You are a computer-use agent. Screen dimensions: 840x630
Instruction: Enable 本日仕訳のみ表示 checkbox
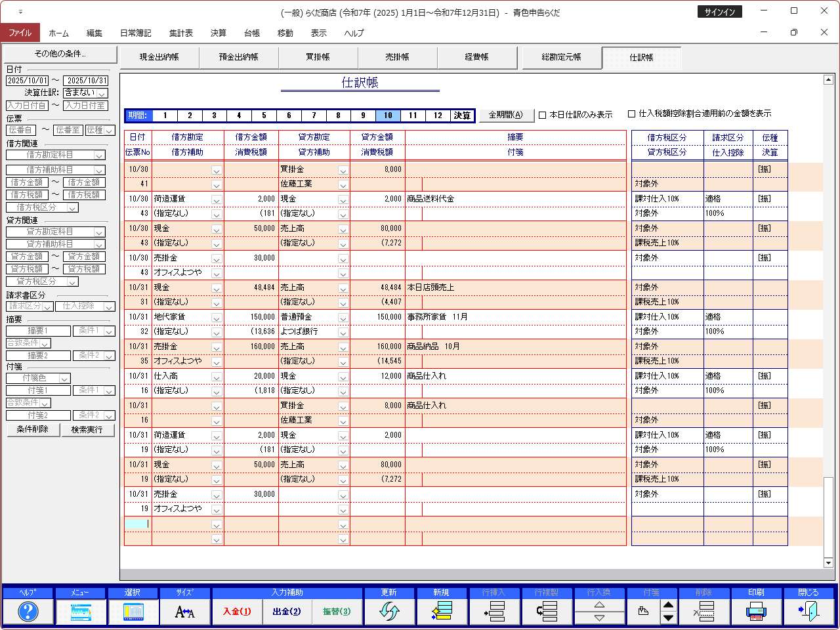click(x=543, y=115)
